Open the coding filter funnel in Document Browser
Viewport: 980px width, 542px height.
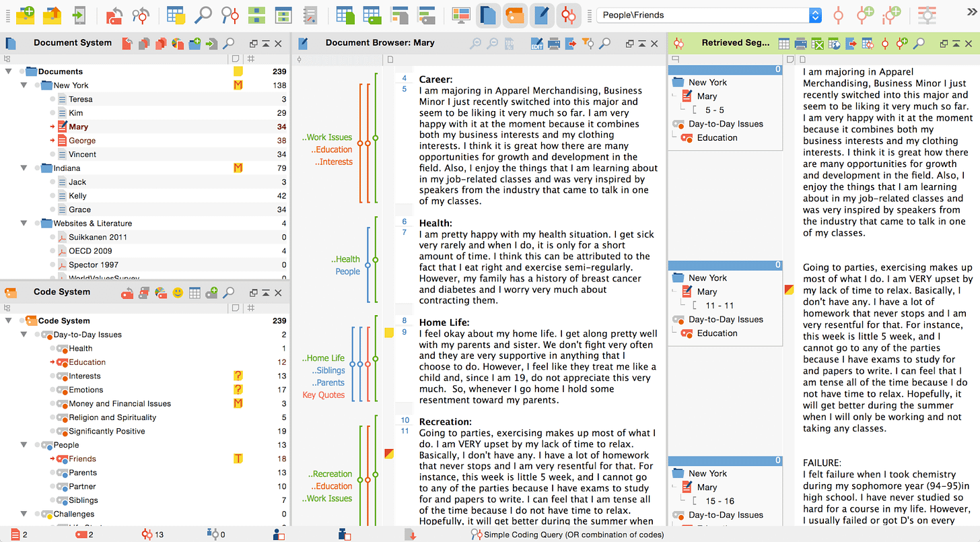tap(588, 42)
